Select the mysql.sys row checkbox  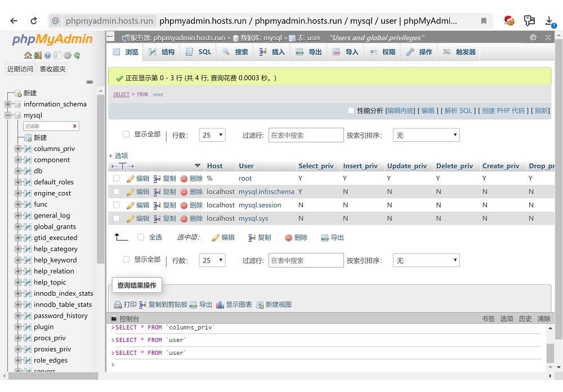[x=117, y=218]
